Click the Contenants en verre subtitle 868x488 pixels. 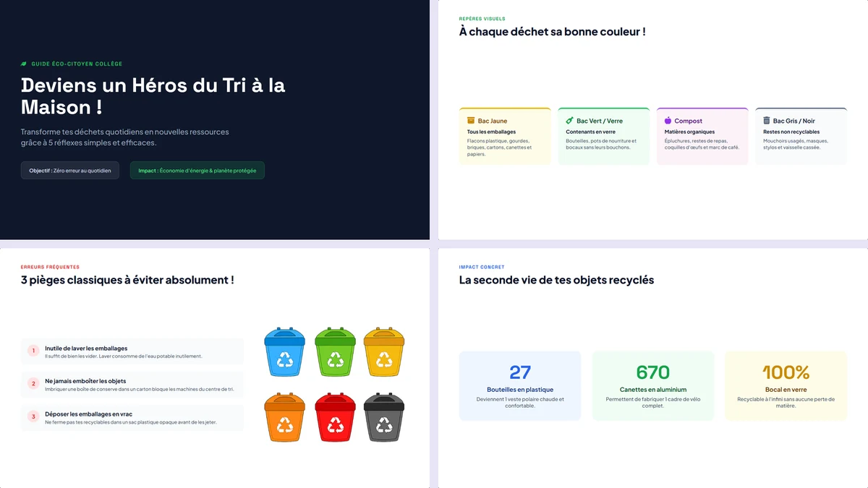tap(590, 132)
